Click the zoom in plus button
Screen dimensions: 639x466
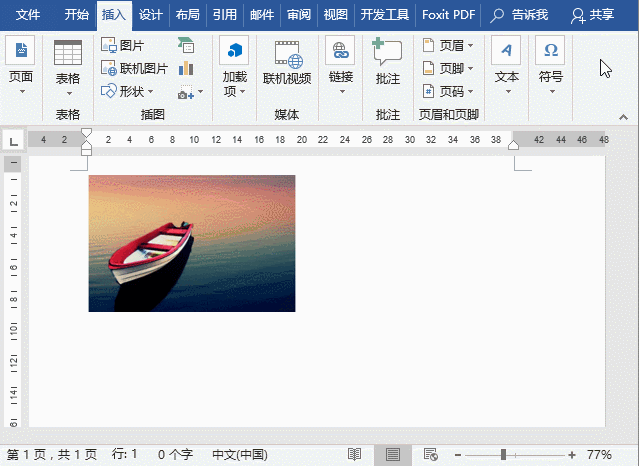click(572, 455)
